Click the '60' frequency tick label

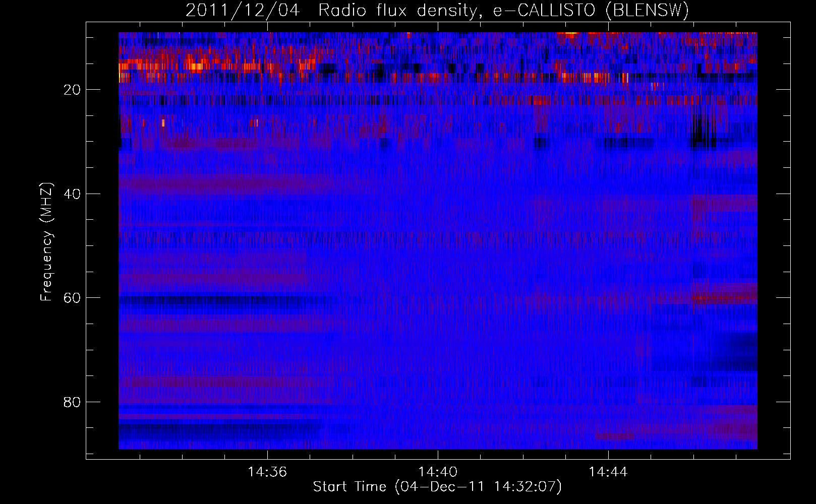tap(73, 298)
